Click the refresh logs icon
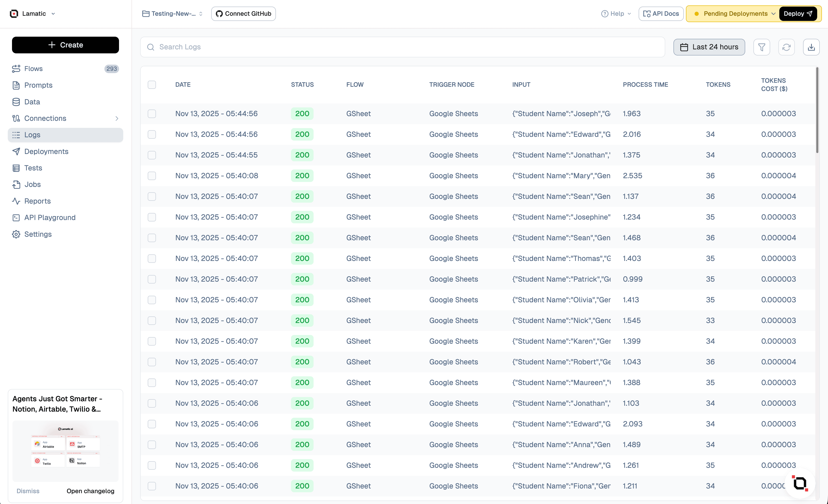 tap(786, 47)
